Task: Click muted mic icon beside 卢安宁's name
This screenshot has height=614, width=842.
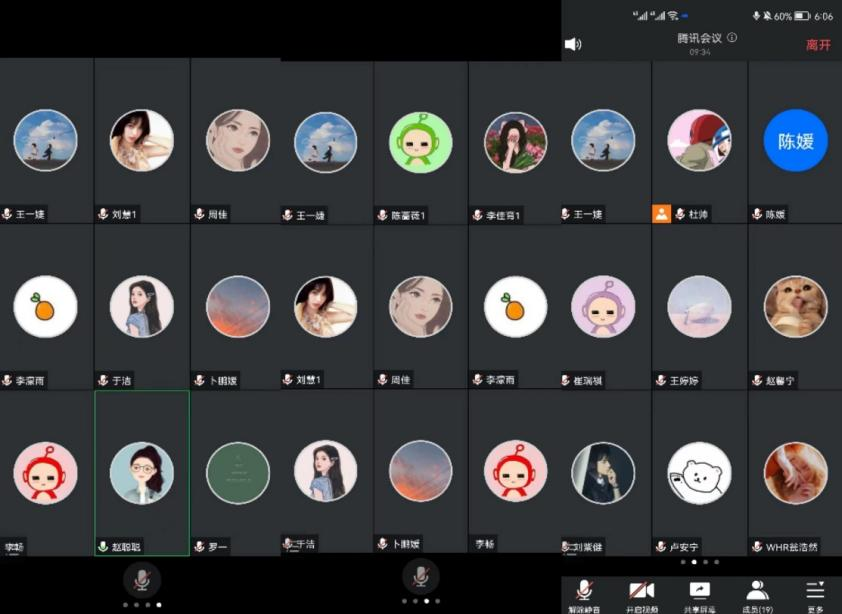Action: click(661, 547)
